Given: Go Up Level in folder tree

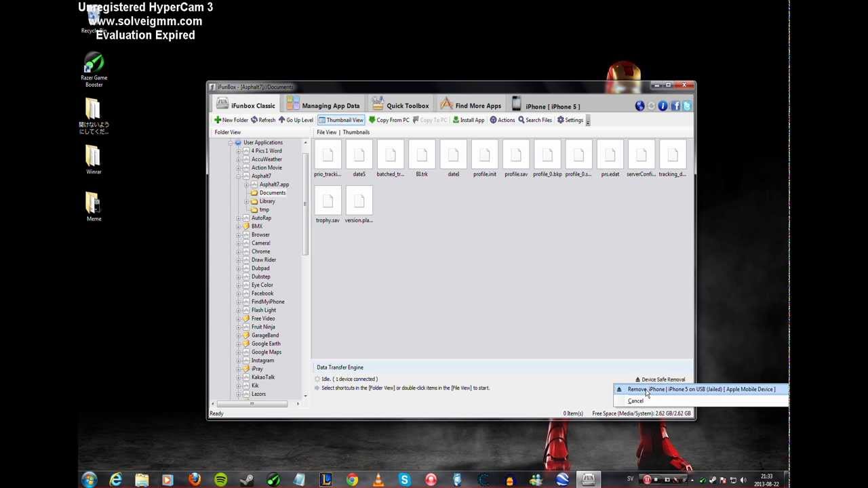Looking at the screenshot, I should 296,120.
